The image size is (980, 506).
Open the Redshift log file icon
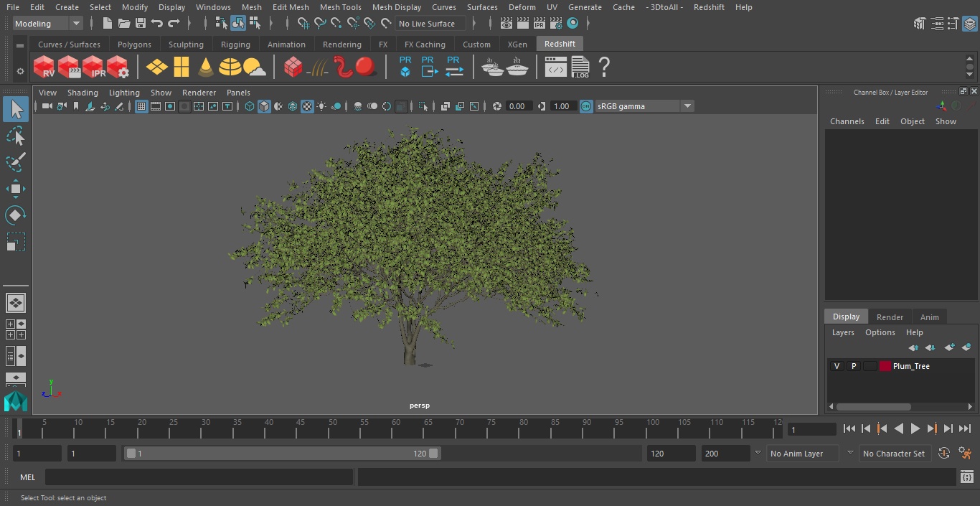[580, 67]
